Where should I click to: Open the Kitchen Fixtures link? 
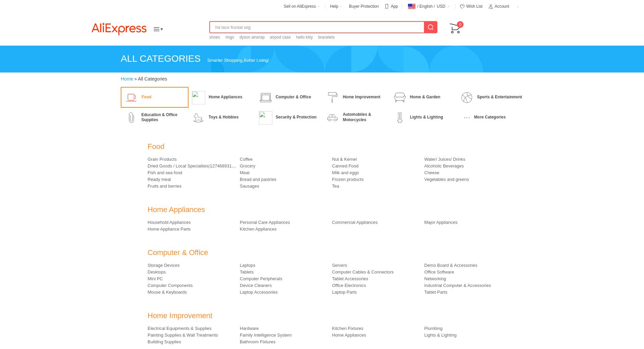[x=347, y=329]
